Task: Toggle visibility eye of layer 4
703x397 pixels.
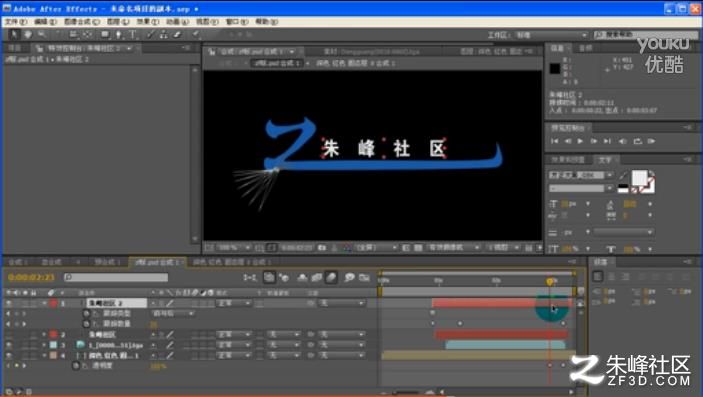Action: [9, 355]
